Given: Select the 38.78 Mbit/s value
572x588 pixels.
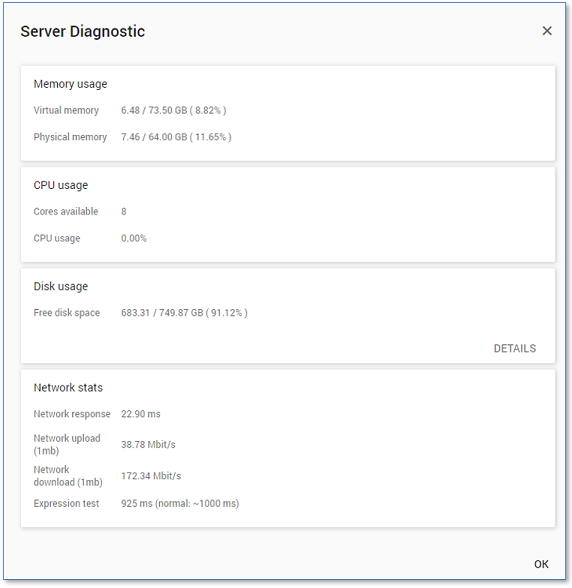Looking at the screenshot, I should pyautogui.click(x=148, y=444).
